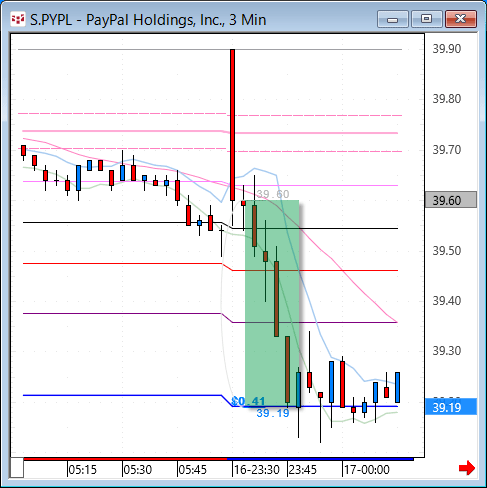Click the 23:45 time axis label
Screen dimensions: 487x488
(303, 470)
